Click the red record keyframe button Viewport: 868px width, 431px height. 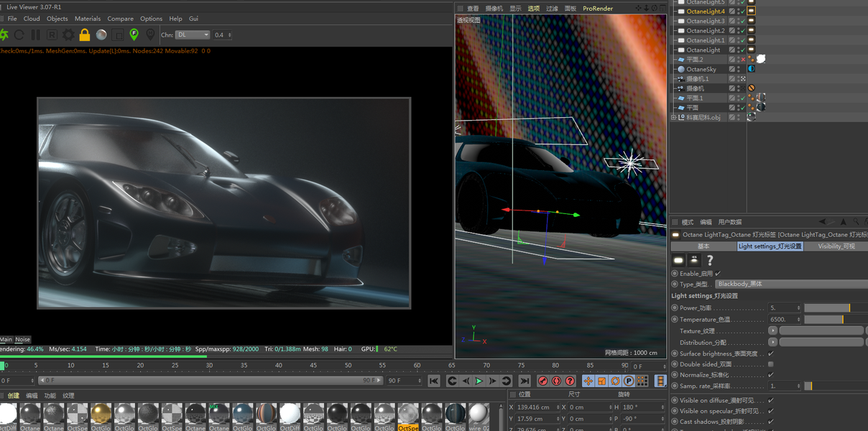coord(543,381)
